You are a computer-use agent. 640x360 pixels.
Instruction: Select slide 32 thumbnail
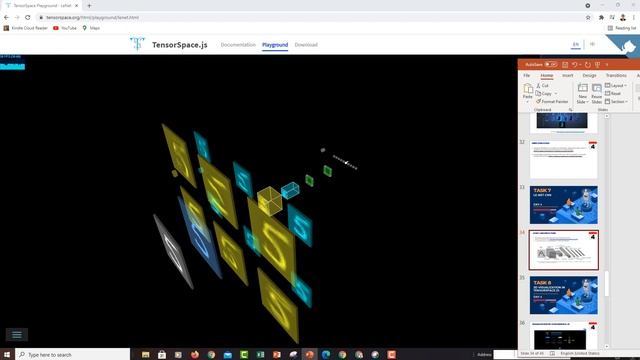(x=564, y=160)
